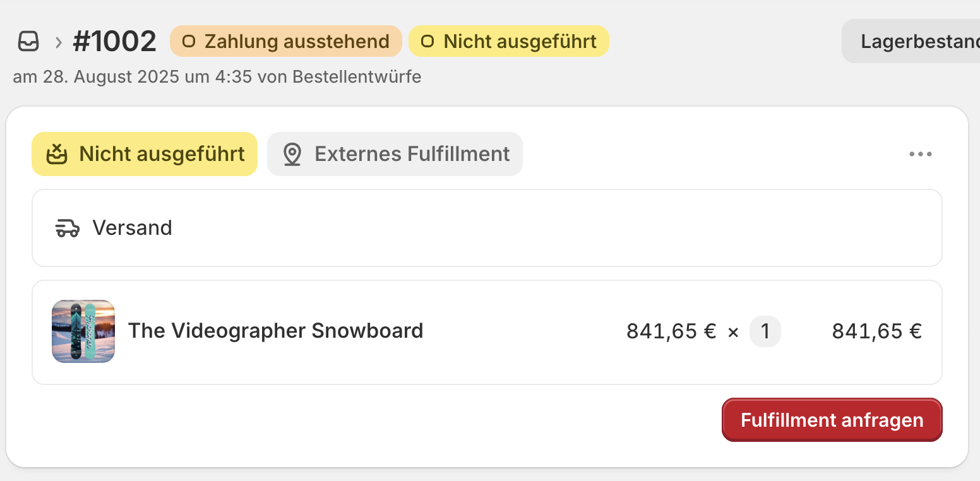This screenshot has height=481, width=980.
Task: Click the Zahlung ausstehend status badge text
Action: [x=297, y=42]
